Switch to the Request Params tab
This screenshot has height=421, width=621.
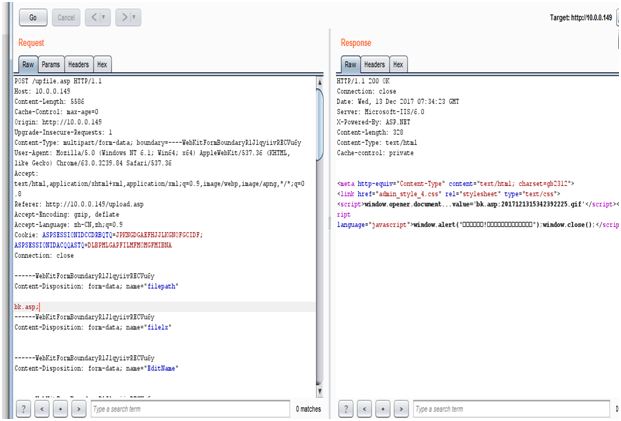(x=51, y=64)
